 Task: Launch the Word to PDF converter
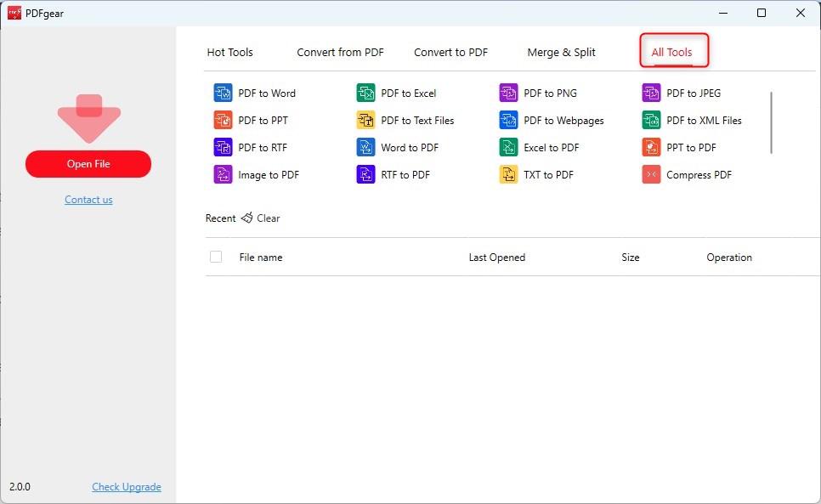(408, 147)
